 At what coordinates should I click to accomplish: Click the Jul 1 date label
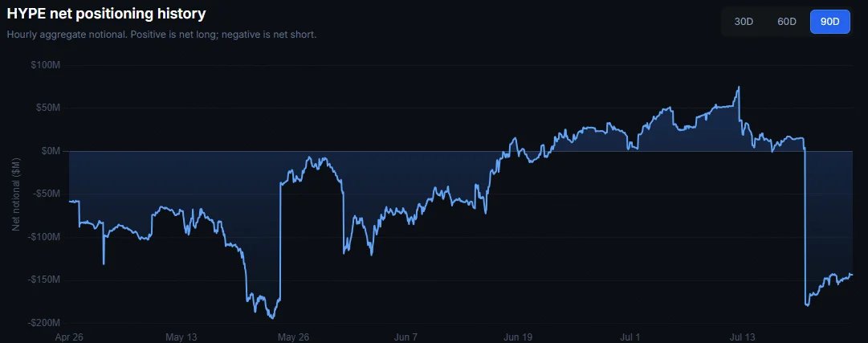click(x=631, y=337)
